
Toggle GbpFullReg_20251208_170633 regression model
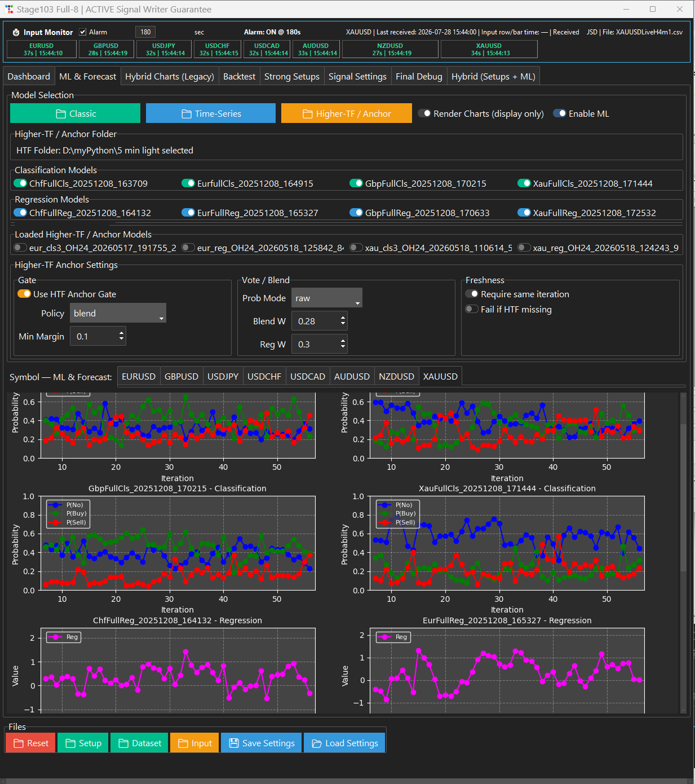[356, 213]
